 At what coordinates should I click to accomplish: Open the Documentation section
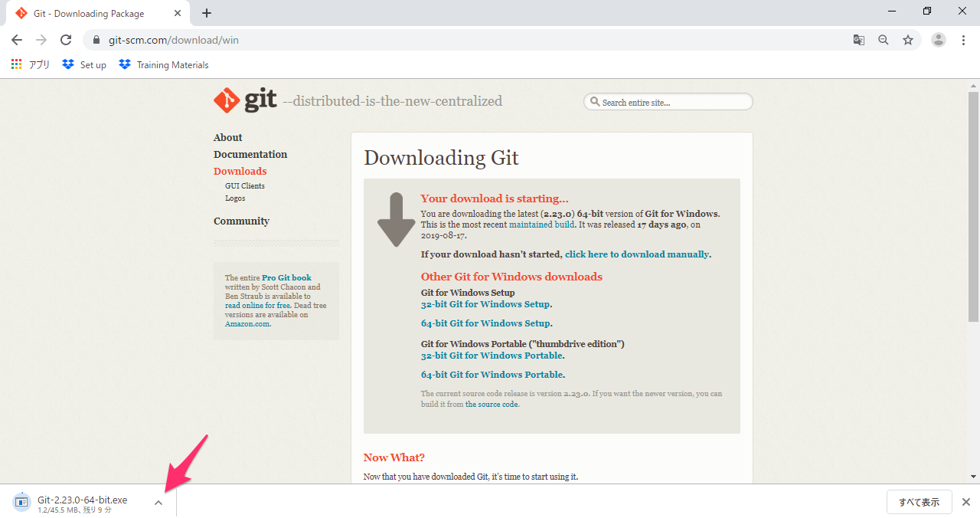pyautogui.click(x=250, y=155)
